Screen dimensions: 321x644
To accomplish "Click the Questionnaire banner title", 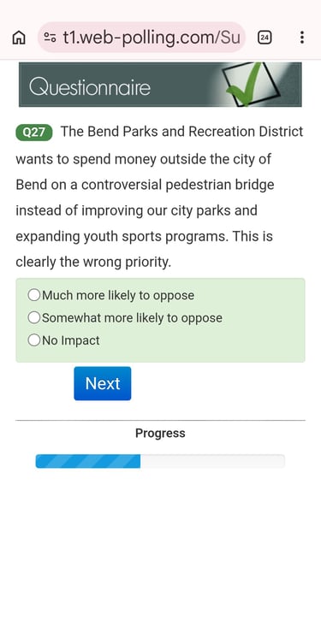I will click(90, 87).
